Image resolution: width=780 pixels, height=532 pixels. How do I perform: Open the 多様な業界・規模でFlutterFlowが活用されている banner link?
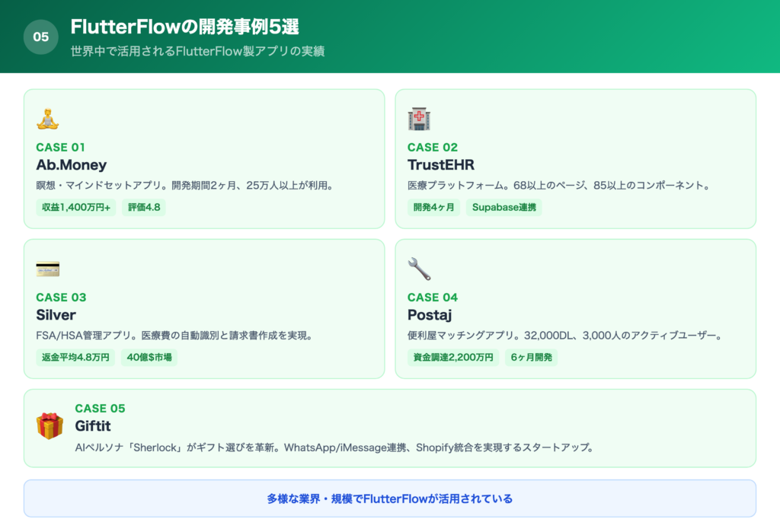point(390,498)
